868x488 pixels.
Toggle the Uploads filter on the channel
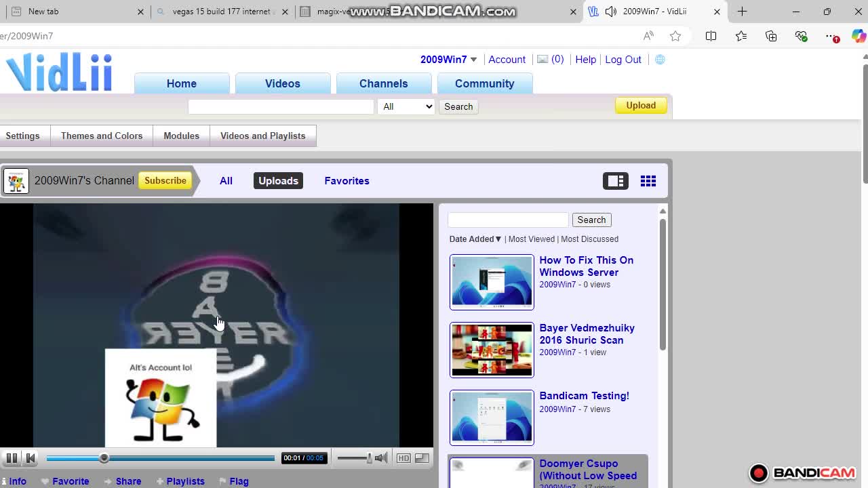pyautogui.click(x=278, y=180)
